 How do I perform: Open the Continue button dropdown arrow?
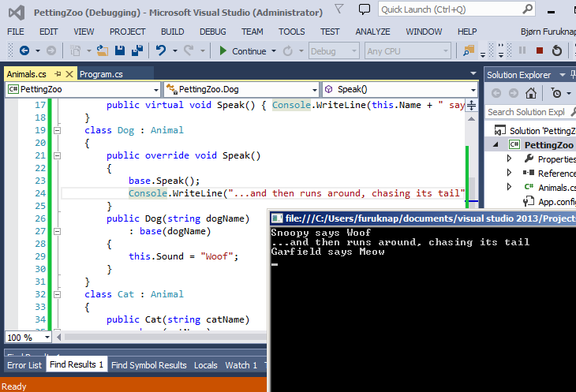click(274, 51)
